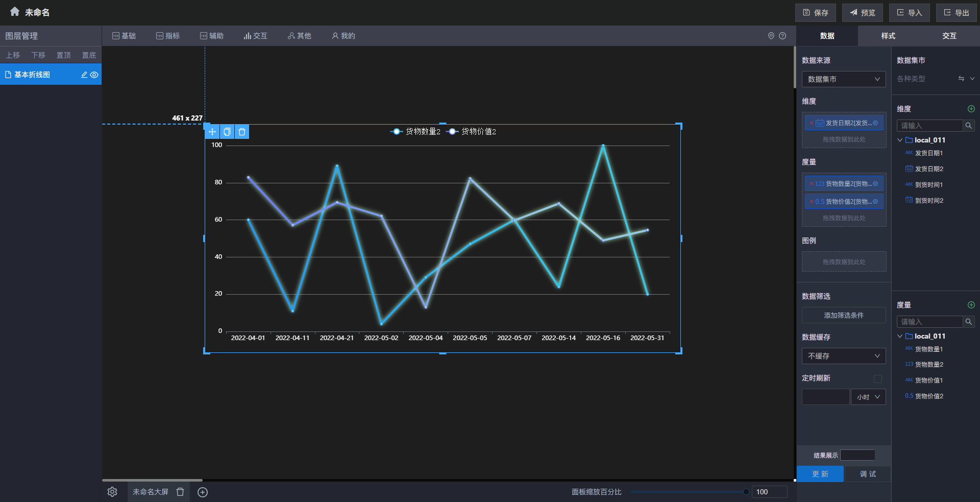Switch to the 样式 tab
Image resolution: width=980 pixels, height=502 pixels.
[888, 36]
